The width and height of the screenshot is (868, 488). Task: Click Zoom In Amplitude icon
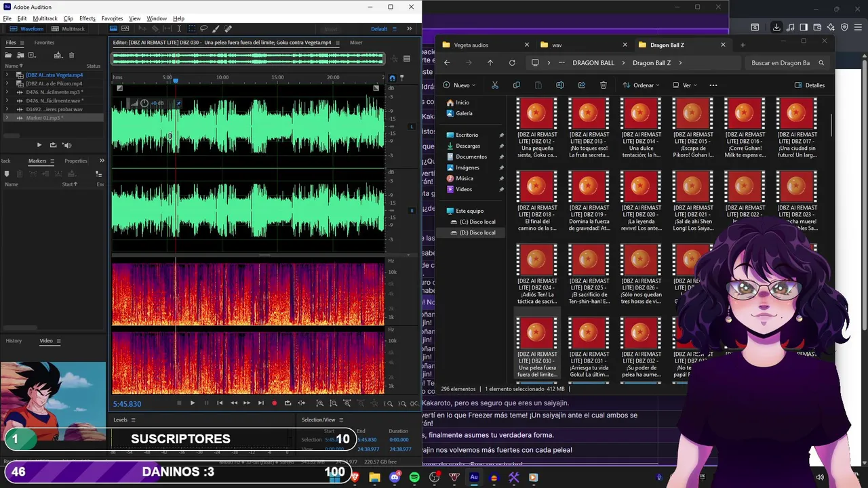coord(320,403)
